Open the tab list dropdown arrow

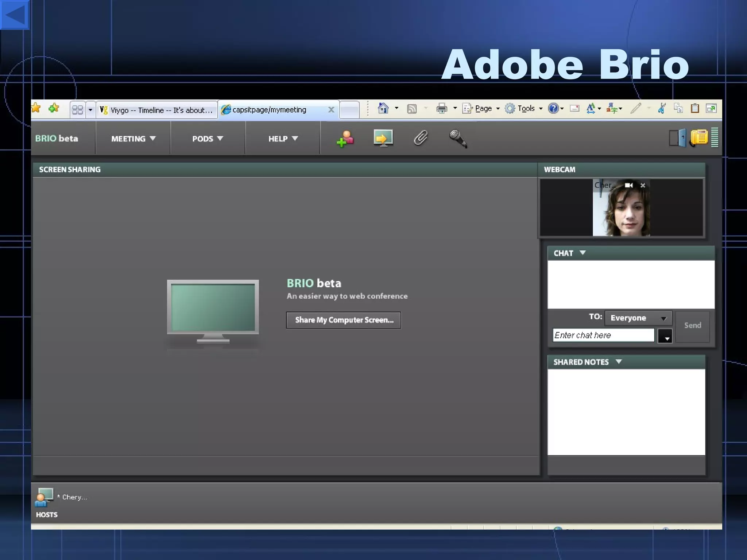pyautogui.click(x=90, y=110)
